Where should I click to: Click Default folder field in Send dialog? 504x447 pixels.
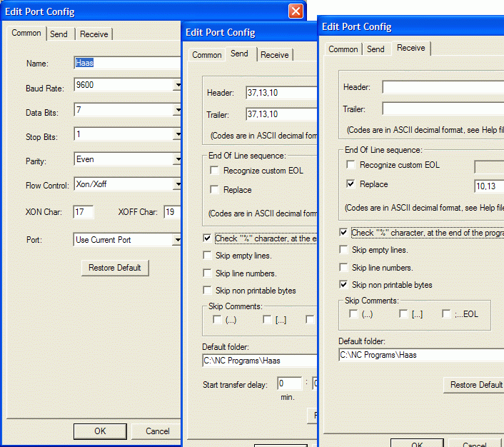(260, 361)
